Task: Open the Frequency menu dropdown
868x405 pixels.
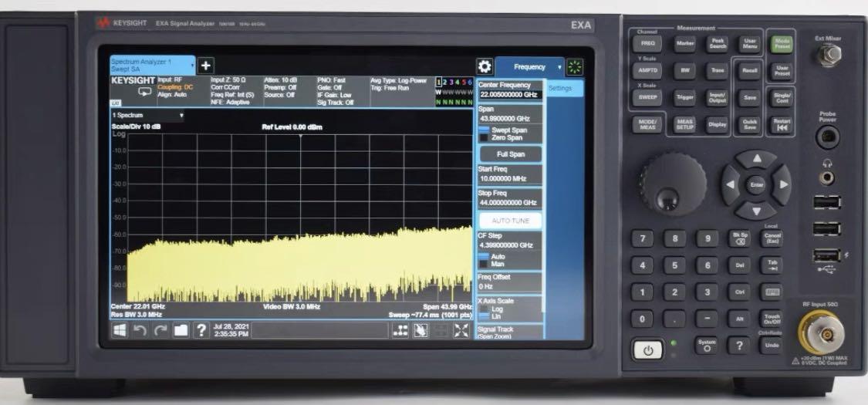Action: tap(529, 67)
